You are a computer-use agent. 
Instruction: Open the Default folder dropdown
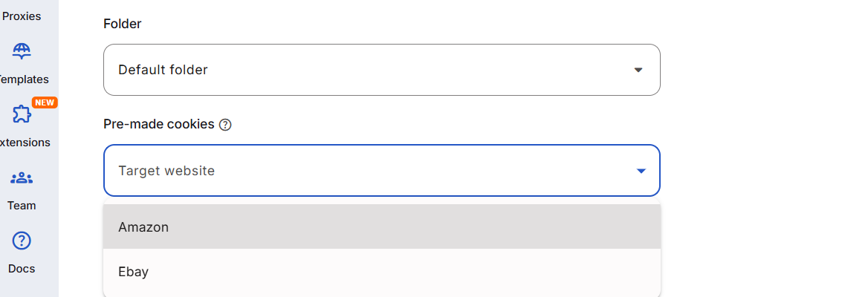pos(381,70)
